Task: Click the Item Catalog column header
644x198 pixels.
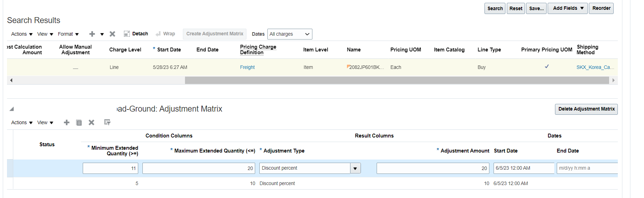Action: [x=449, y=50]
